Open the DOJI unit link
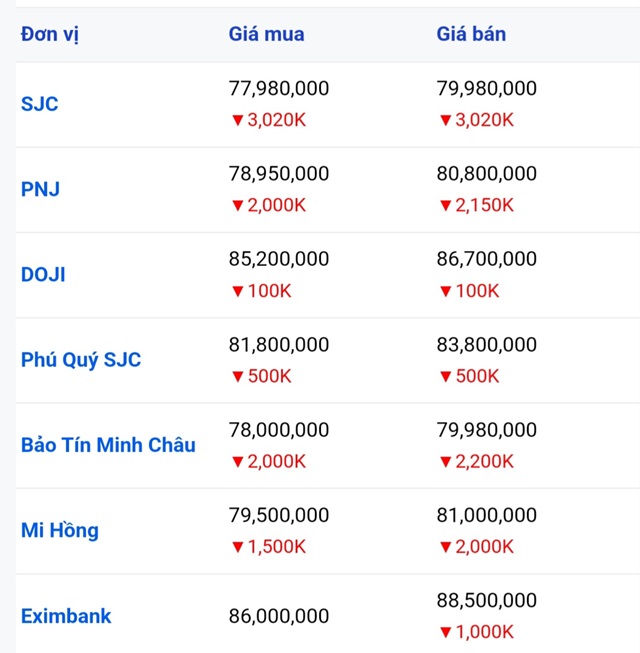Screen dimensions: 640x653 43,274
